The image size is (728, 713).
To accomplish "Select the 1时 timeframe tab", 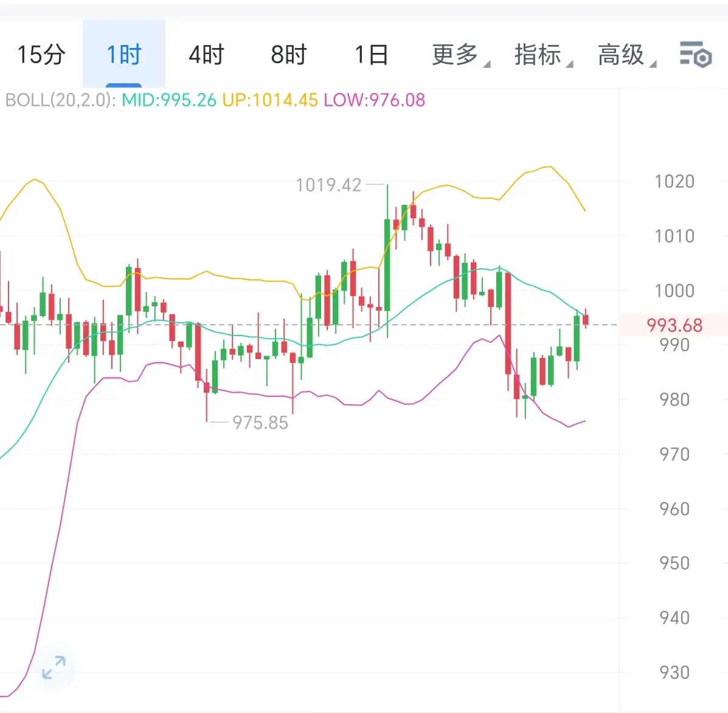I will [x=124, y=55].
